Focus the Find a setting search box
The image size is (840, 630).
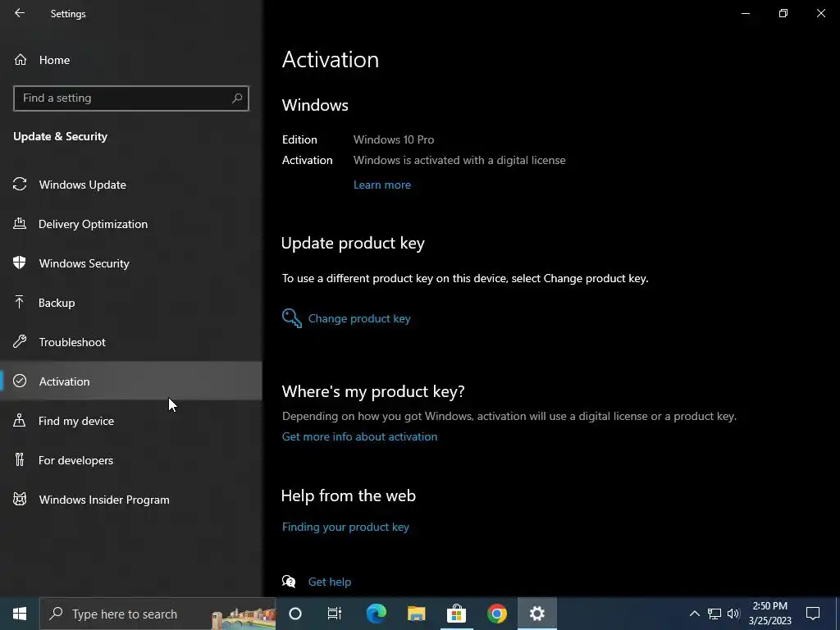130,98
